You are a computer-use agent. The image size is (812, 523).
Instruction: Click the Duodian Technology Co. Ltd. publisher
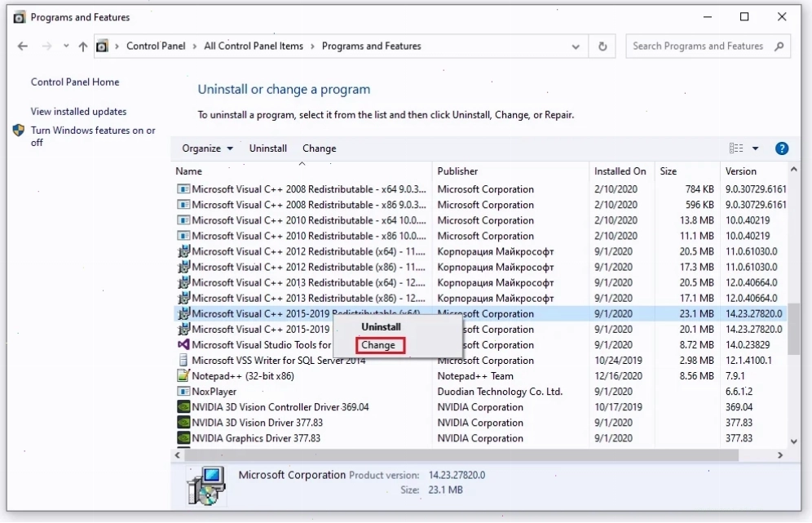pyautogui.click(x=500, y=392)
